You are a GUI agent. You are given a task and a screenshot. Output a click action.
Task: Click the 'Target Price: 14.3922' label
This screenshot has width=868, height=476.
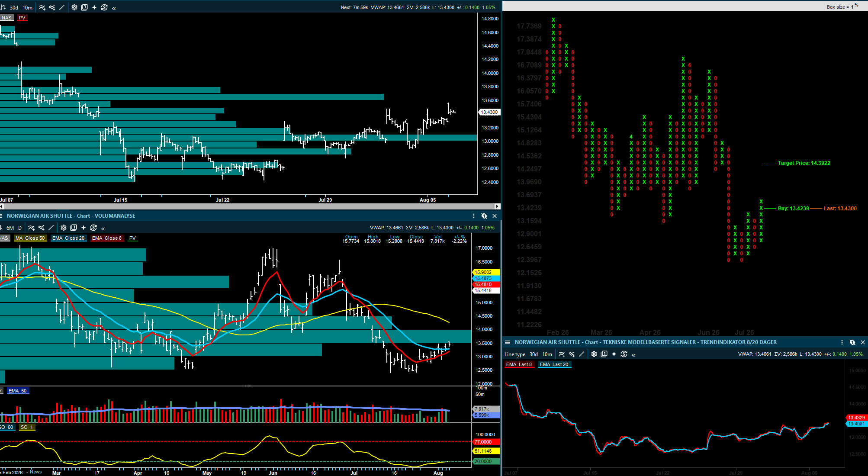click(804, 163)
